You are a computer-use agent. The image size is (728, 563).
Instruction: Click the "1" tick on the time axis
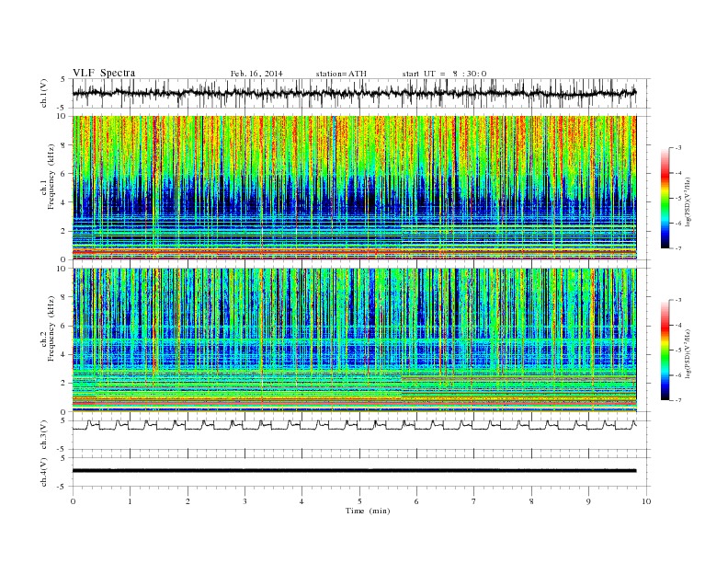pyautogui.click(x=130, y=501)
